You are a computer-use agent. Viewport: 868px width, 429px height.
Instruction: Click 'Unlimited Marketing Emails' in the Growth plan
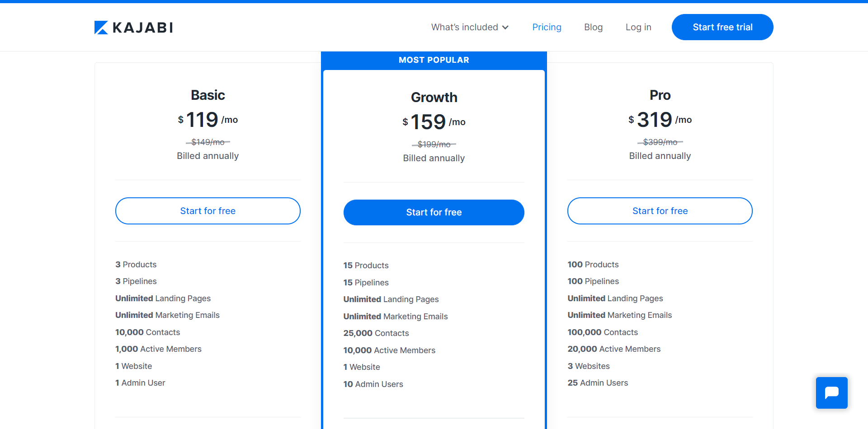396,317
